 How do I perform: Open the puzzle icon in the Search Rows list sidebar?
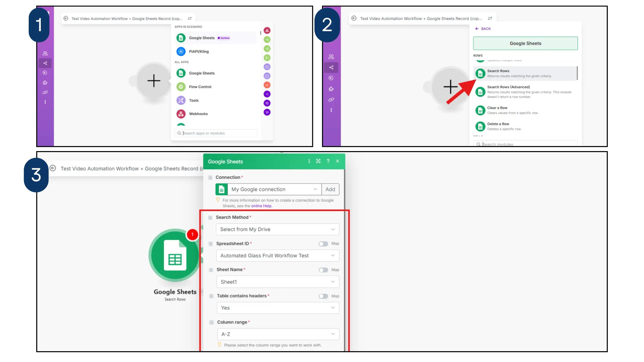tap(331, 89)
